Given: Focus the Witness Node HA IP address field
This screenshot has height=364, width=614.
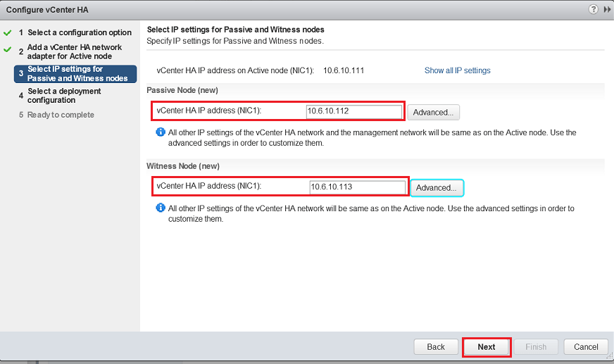Looking at the screenshot, I should pyautogui.click(x=356, y=187).
